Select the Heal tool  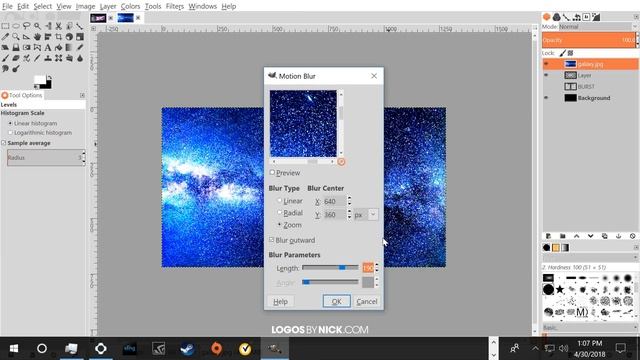[58, 58]
